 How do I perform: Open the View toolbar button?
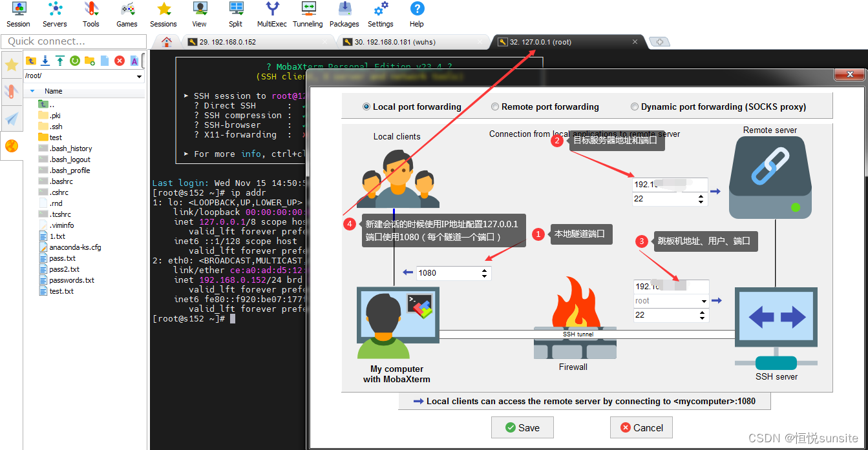(200, 15)
